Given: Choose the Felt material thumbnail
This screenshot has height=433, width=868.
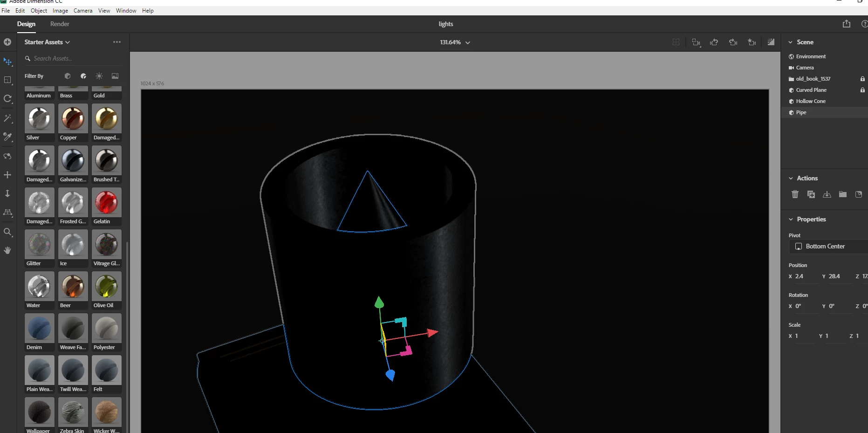Looking at the screenshot, I should (x=107, y=370).
